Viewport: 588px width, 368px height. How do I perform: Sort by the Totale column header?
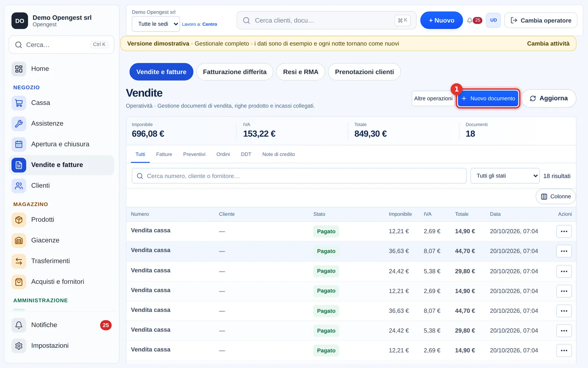point(462,214)
